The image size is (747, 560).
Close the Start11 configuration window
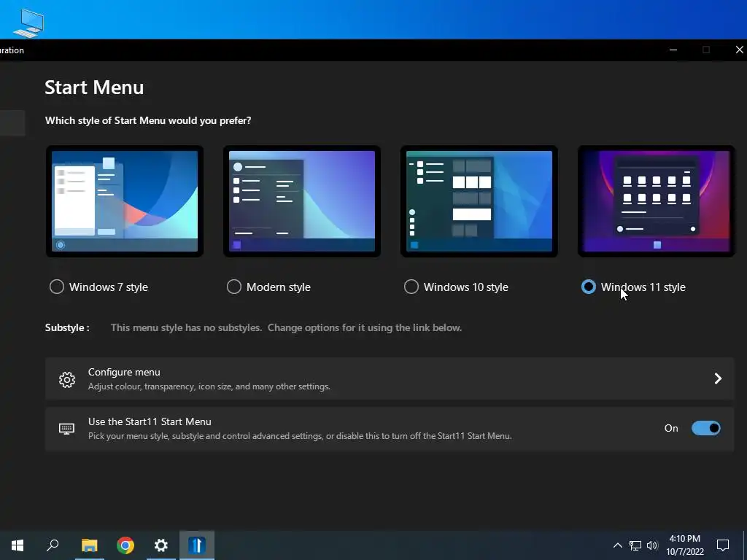pyautogui.click(x=739, y=50)
